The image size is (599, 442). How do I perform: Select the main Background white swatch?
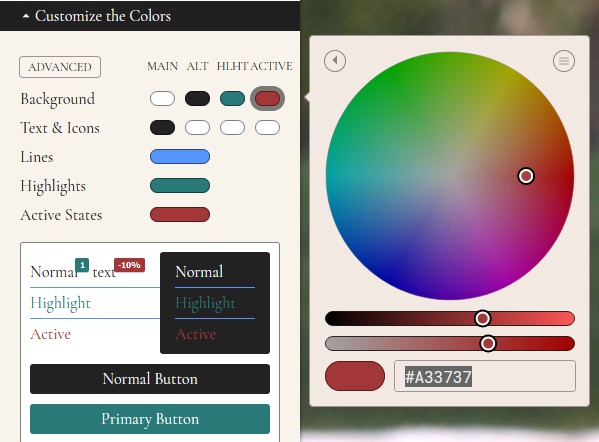pos(162,99)
